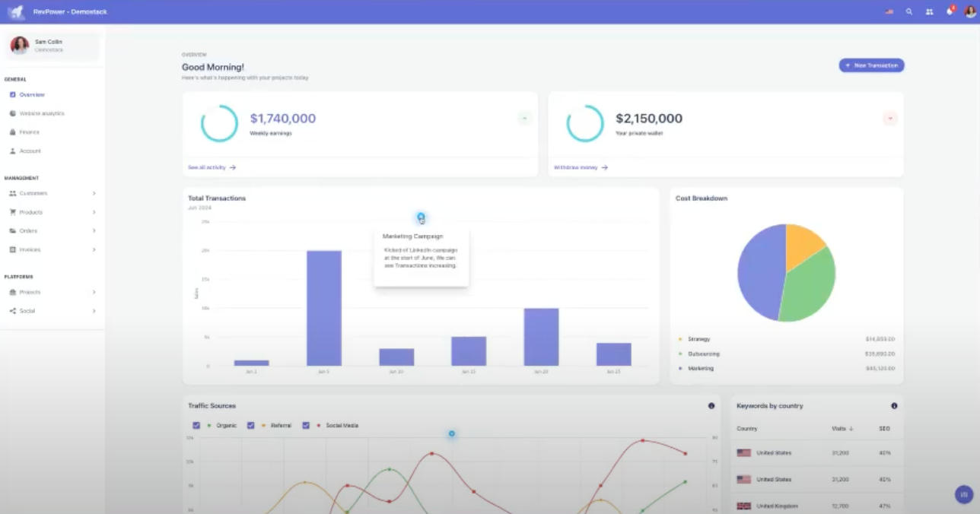980x514 pixels.
Task: Click the Cost Breakdown heading
Action: click(x=702, y=198)
